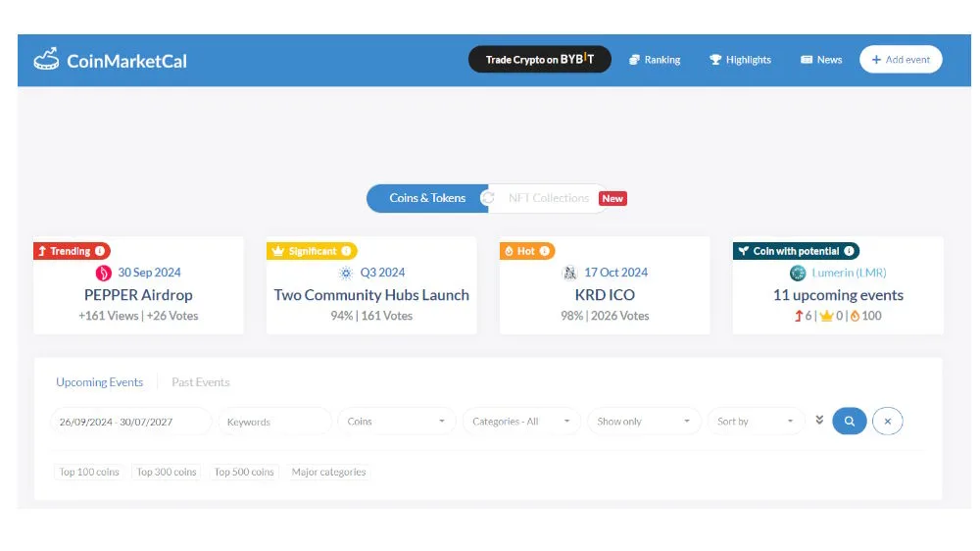Click the yellow crown count icon
Viewport: 980px width, 551px height.
826,316
